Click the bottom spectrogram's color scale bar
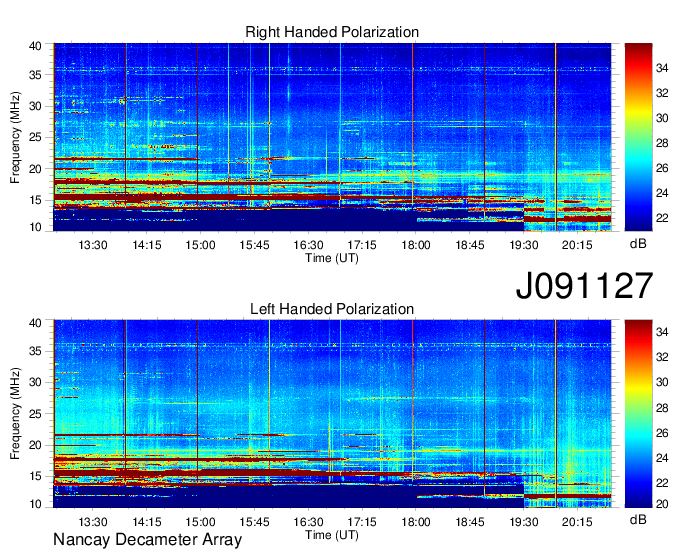This screenshot has width=680, height=552. 638,414
